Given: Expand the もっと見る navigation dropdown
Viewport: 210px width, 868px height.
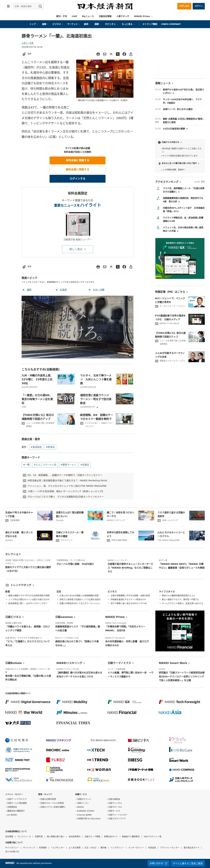Looking at the screenshot, I should pos(128,24).
